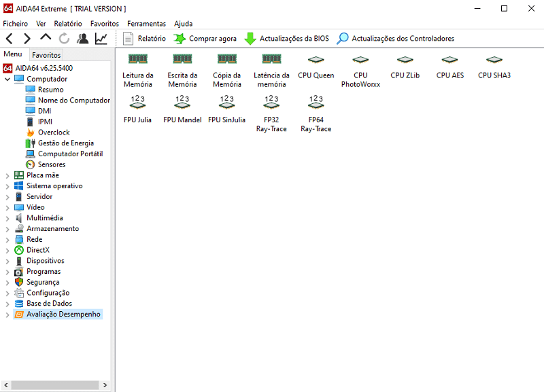Select Gestão de Energia in the tree

66,143
